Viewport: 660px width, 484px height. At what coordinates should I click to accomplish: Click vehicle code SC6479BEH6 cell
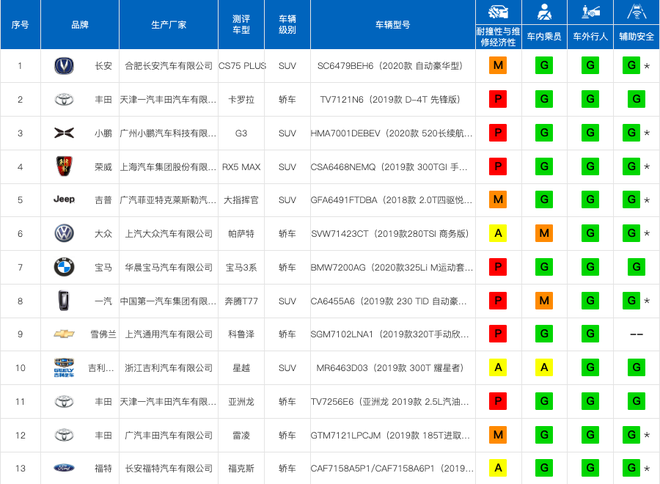390,66
